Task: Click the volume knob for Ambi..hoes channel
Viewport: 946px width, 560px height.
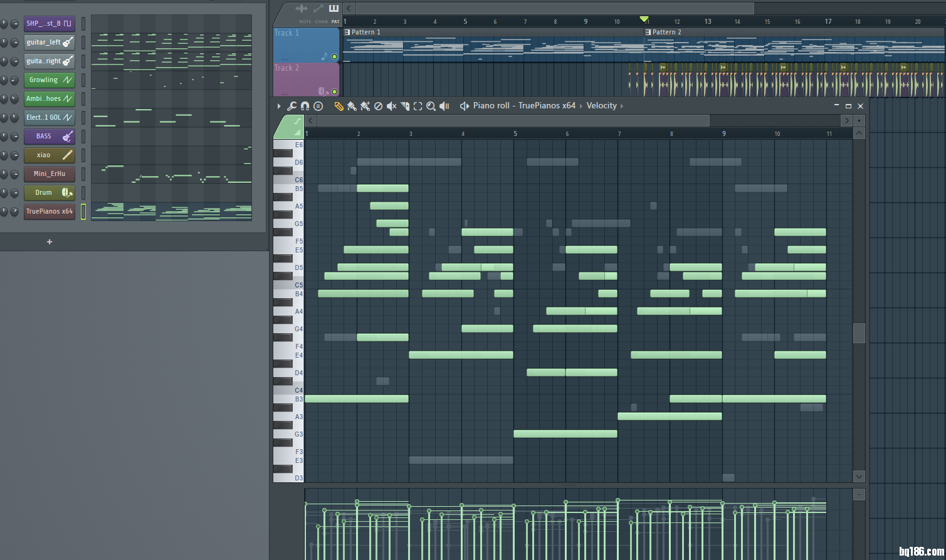Action: coord(14,99)
